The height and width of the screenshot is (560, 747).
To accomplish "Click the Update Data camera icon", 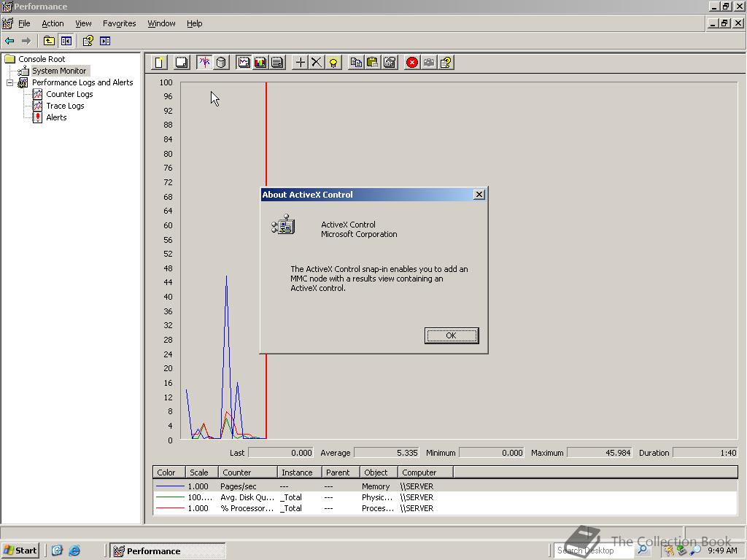I will coord(429,63).
